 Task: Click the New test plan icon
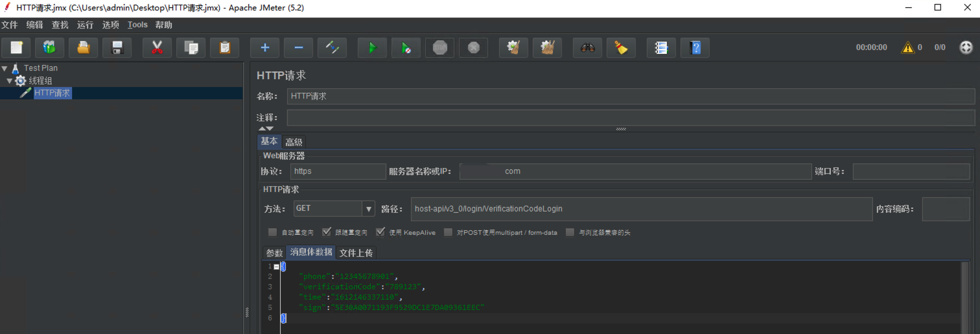point(16,48)
